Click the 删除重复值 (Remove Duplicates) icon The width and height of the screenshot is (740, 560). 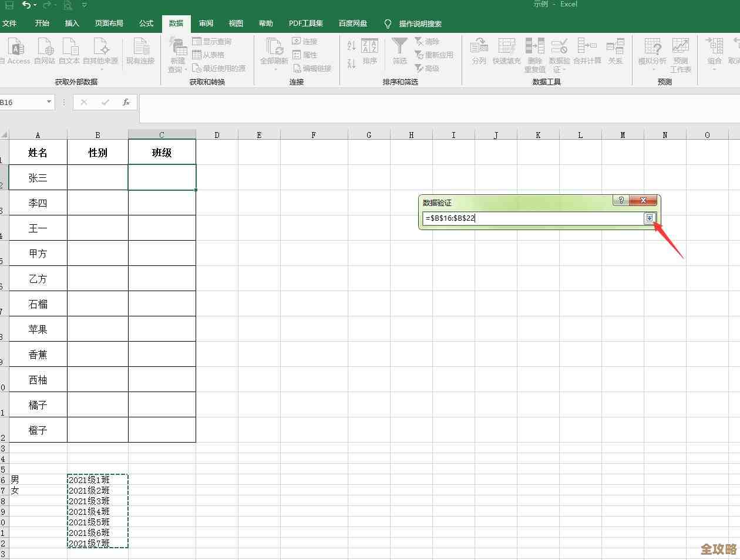coord(534,46)
